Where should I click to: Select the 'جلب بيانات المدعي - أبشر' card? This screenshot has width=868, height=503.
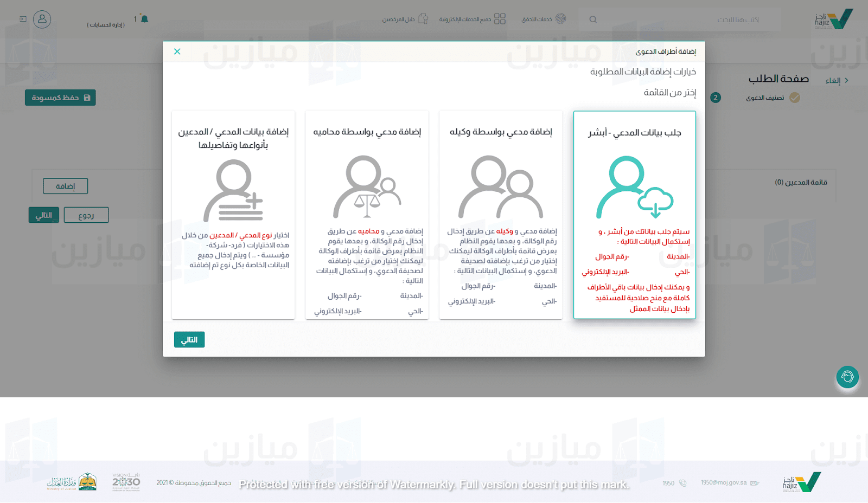coord(635,215)
